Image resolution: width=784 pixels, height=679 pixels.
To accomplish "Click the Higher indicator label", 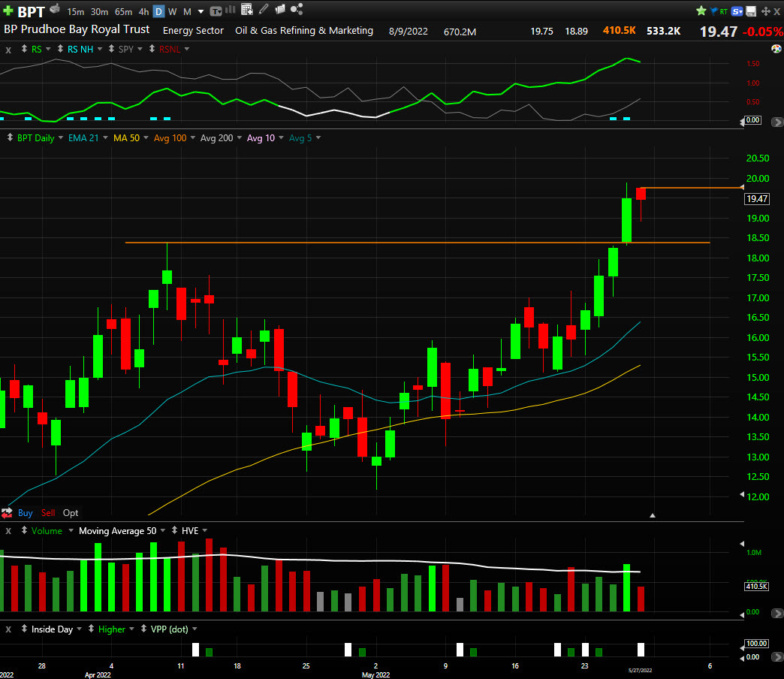I will 111,629.
